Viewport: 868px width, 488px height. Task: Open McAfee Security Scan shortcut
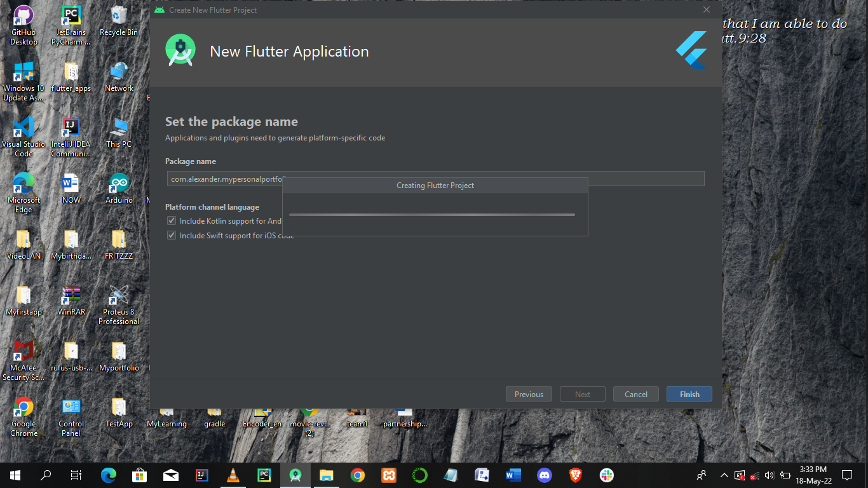(x=24, y=361)
